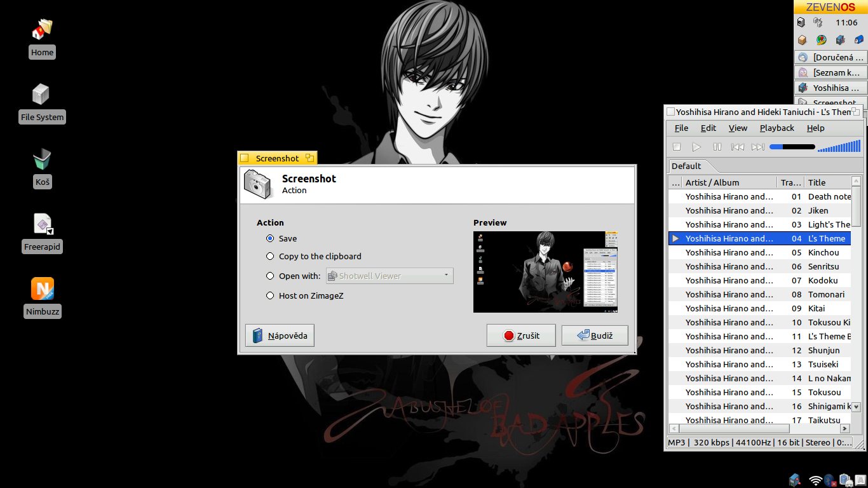Screen dimensions: 868x488
Task: Select Host on ZimageZ option
Action: [x=305, y=295]
